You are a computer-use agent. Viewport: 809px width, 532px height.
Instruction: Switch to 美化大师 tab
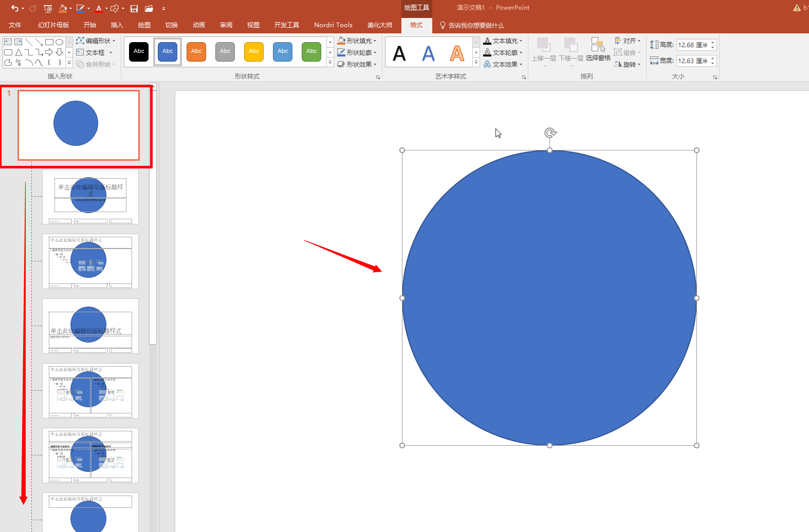[x=380, y=25]
